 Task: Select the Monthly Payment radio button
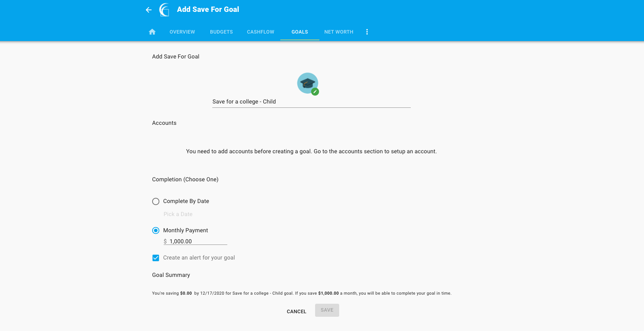pyautogui.click(x=156, y=230)
